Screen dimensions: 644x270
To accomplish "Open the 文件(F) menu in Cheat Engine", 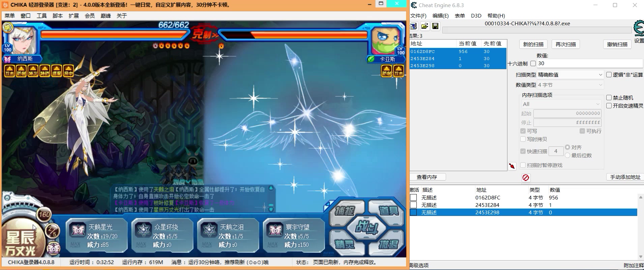I will click(418, 16).
